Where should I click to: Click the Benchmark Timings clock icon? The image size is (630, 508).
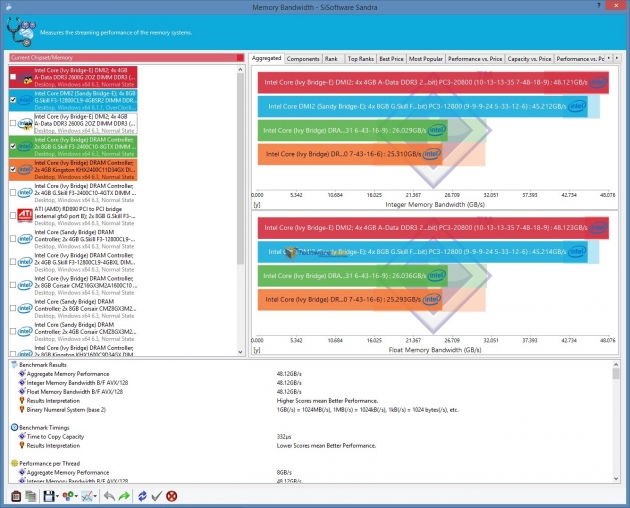(x=14, y=427)
